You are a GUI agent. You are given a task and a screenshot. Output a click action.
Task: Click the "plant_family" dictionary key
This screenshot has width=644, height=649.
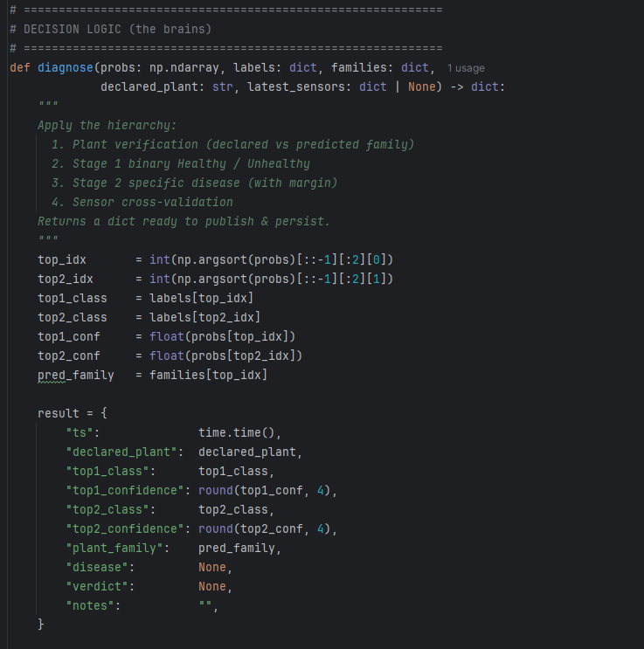114,548
